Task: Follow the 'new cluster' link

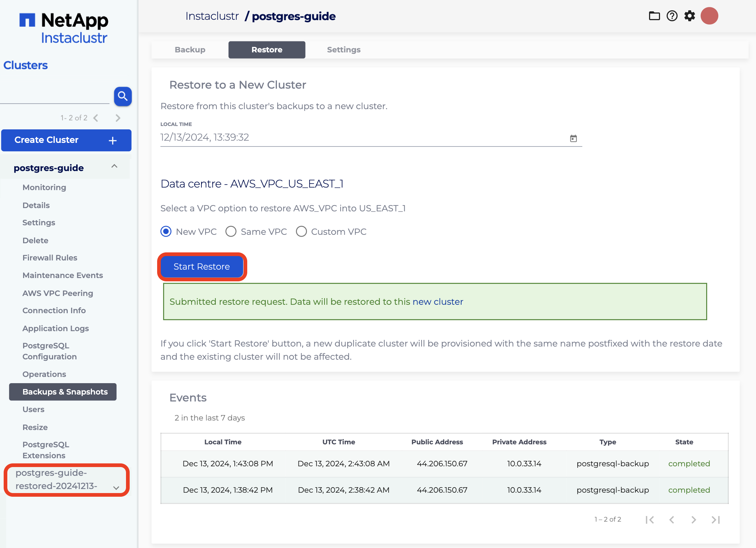Action: click(438, 302)
